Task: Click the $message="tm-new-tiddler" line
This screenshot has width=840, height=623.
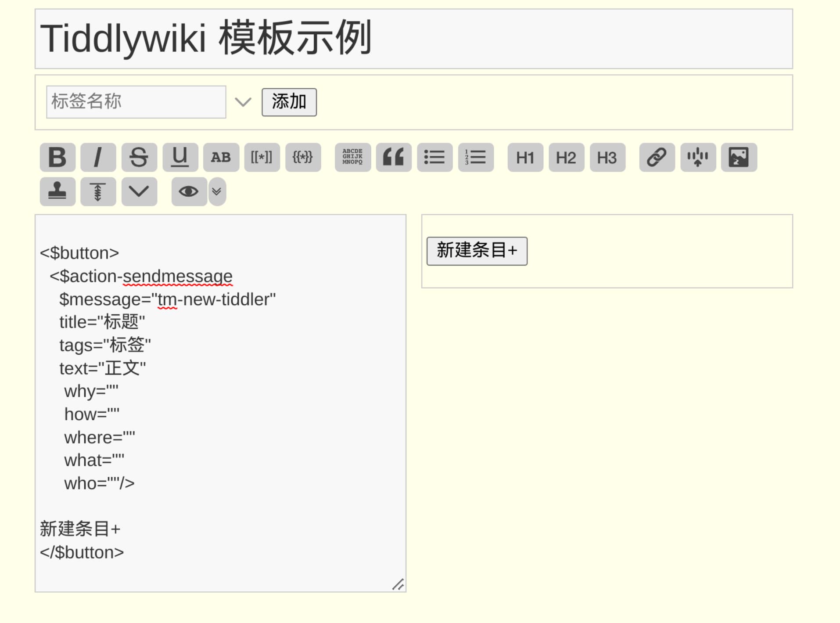Action: point(168,299)
